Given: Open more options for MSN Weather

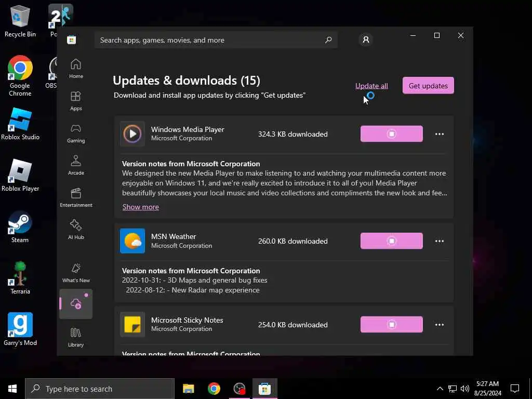Looking at the screenshot, I should pos(440,241).
